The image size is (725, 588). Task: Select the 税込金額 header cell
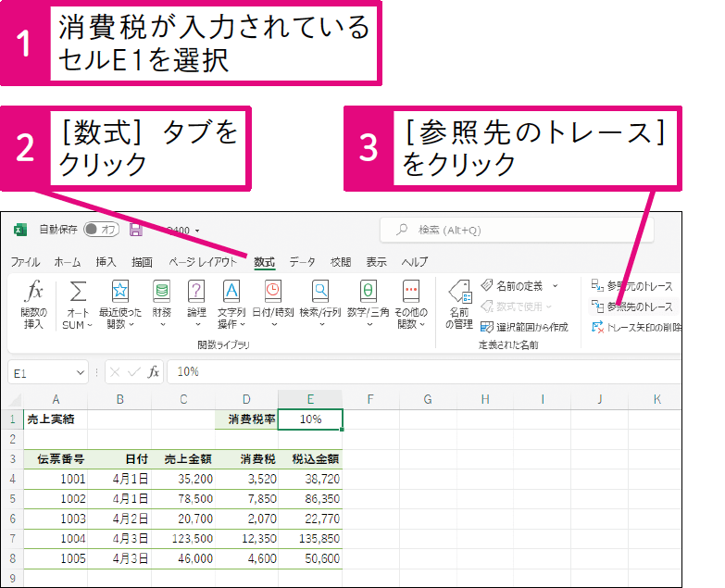310,459
